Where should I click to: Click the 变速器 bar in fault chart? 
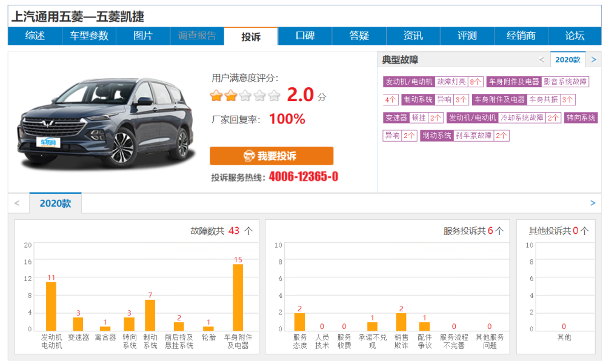point(78,324)
